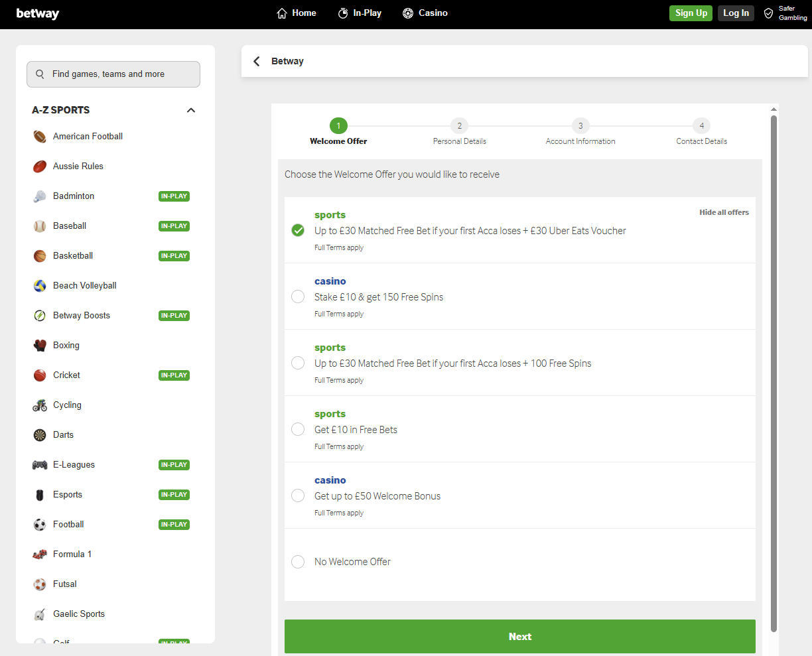Open Full Terms for the £50 Welcome Bonus

[x=339, y=513]
